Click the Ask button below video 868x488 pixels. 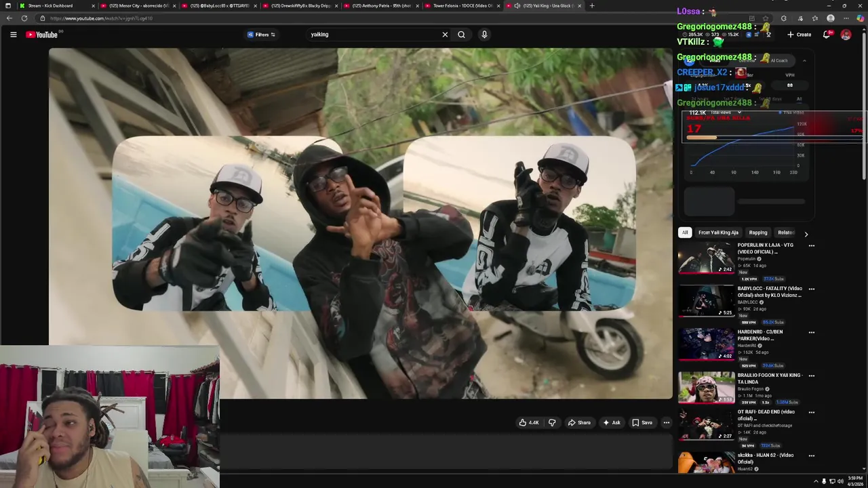611,423
